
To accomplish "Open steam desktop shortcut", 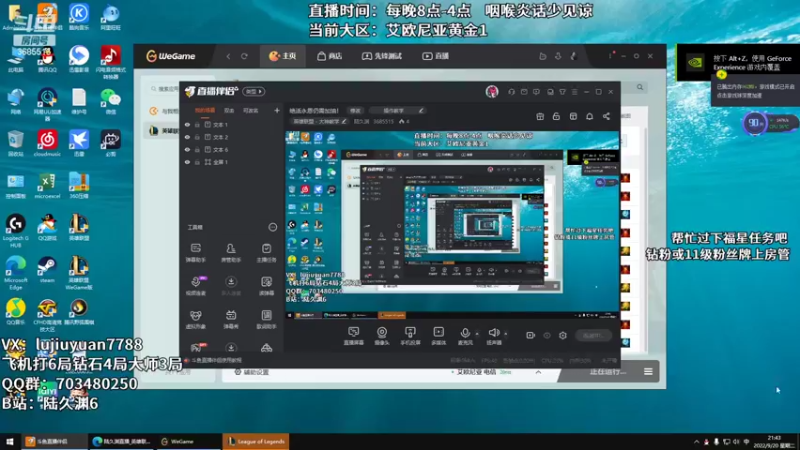I will pyautogui.click(x=47, y=270).
